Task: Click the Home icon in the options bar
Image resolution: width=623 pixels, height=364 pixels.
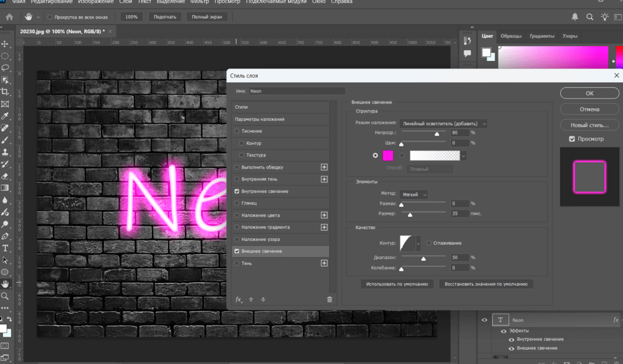Action: click(x=9, y=17)
